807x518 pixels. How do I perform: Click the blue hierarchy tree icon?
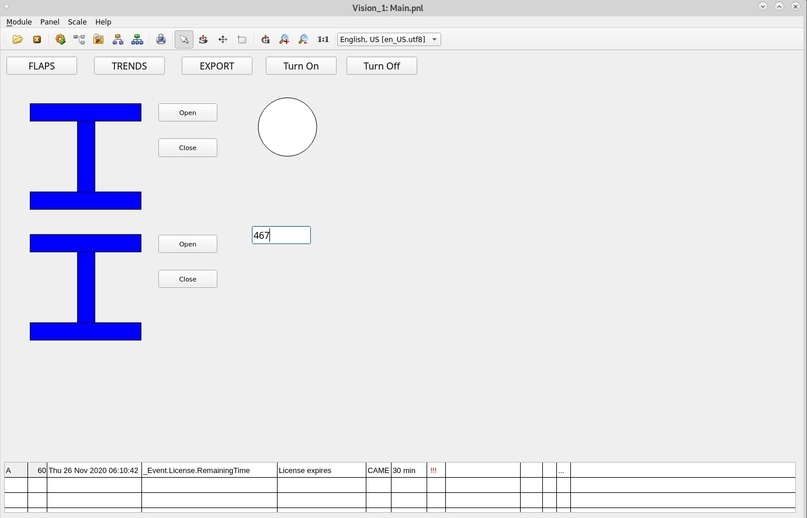click(x=118, y=39)
